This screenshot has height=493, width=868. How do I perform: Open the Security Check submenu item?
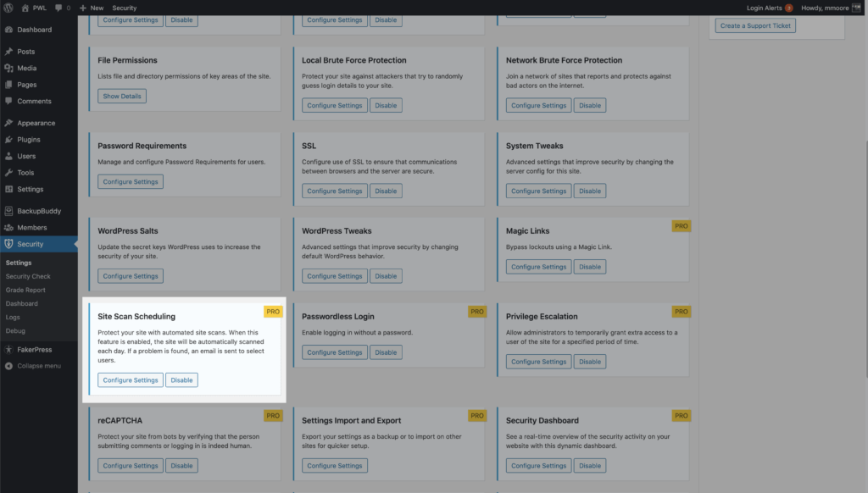coord(28,276)
